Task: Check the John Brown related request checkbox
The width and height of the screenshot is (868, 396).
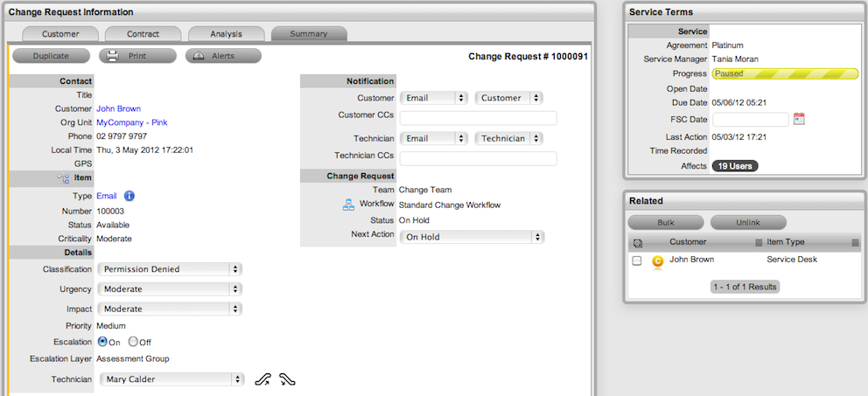Action: point(637,261)
